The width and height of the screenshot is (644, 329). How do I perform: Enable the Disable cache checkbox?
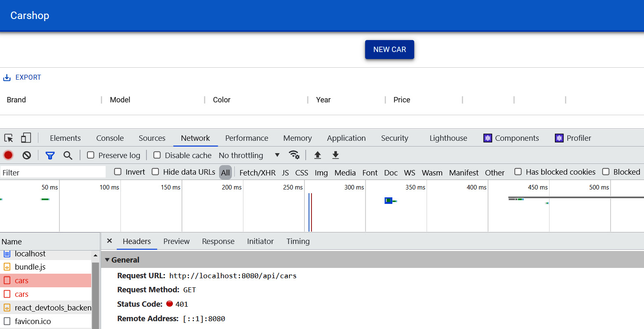pos(157,155)
